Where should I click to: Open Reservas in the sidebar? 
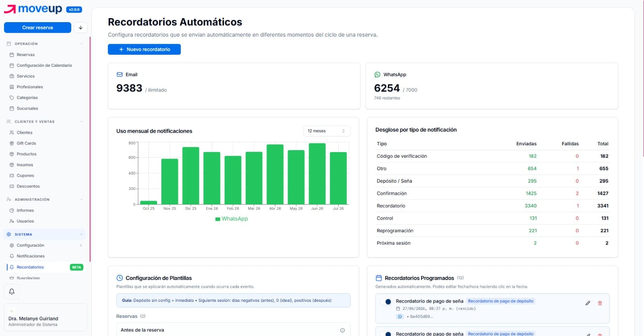click(x=26, y=55)
